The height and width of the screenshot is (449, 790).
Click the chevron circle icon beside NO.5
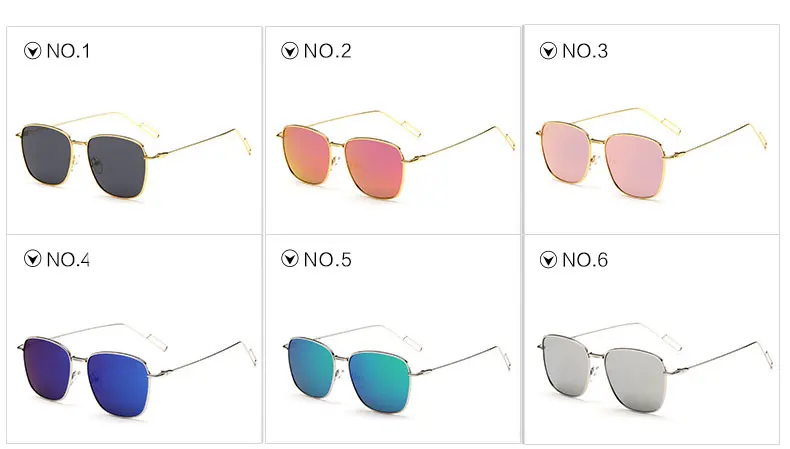[290, 259]
